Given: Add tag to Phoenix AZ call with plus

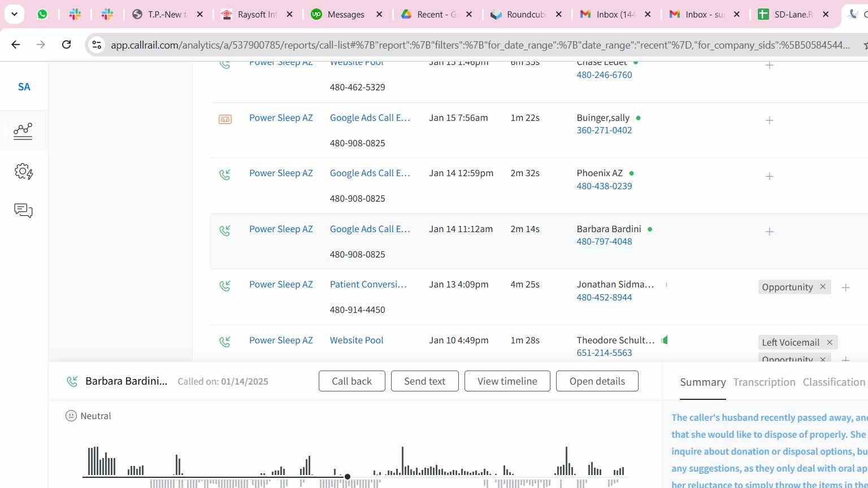Looking at the screenshot, I should coord(769,176).
